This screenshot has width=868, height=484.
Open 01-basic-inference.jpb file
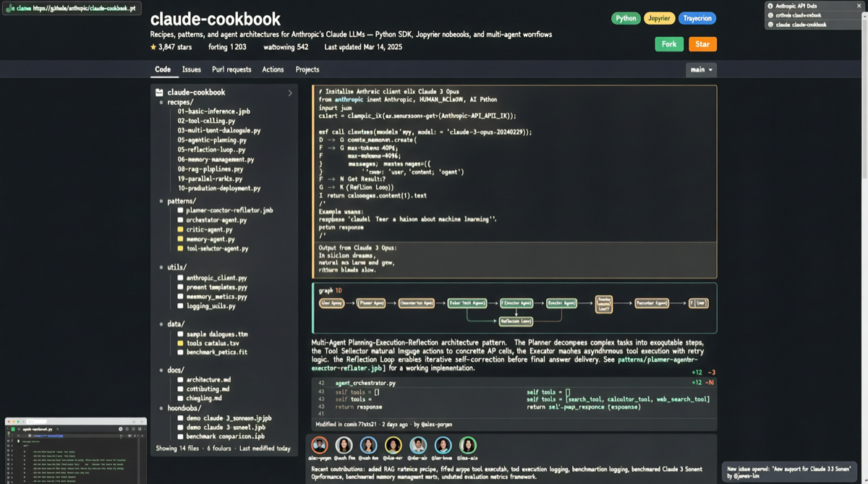coord(214,111)
